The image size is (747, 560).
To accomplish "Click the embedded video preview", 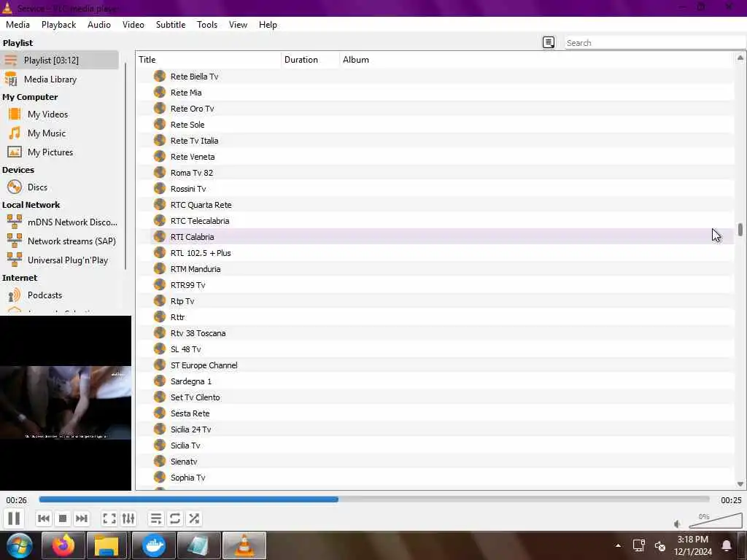I will click(65, 402).
